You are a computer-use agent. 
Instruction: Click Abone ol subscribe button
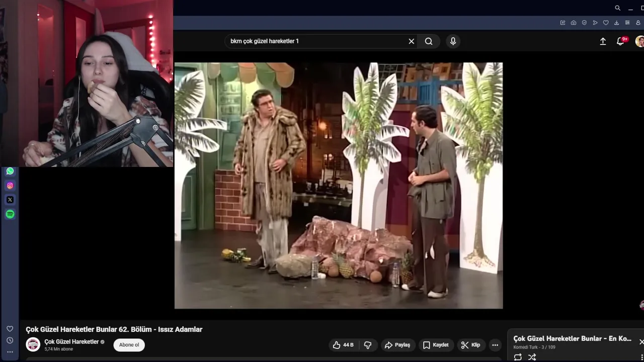(129, 345)
